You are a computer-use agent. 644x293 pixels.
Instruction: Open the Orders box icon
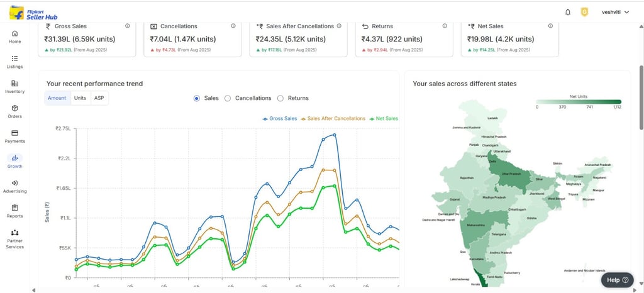pos(15,108)
